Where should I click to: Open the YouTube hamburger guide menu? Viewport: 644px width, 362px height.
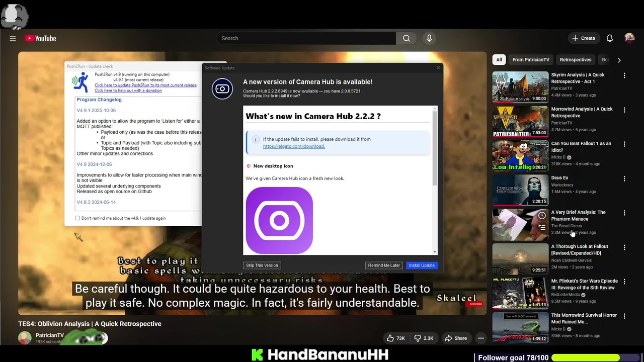pos(13,38)
